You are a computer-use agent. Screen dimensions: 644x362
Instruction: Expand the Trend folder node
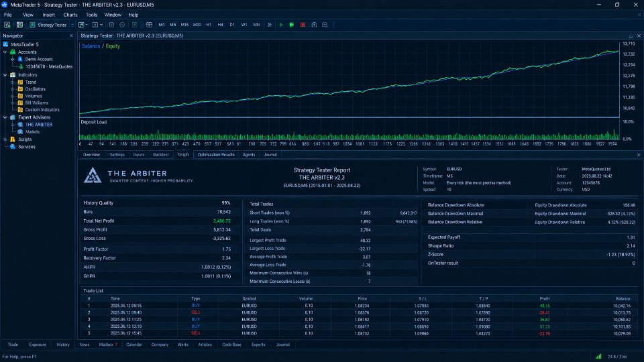click(12, 82)
